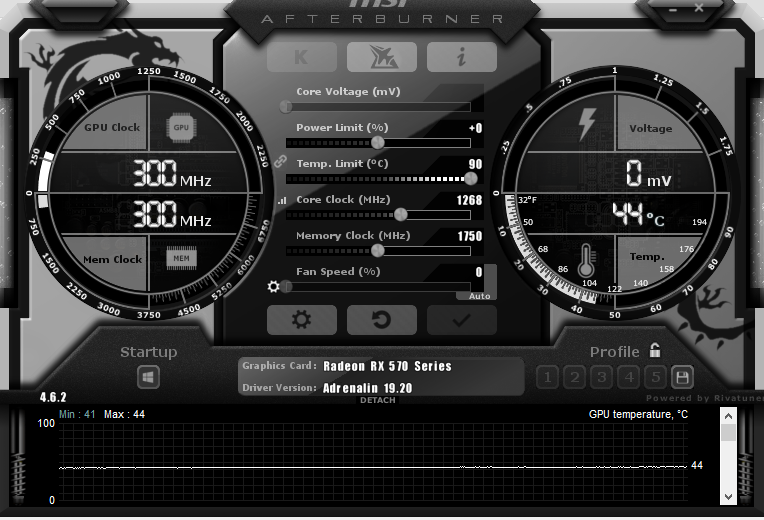Viewport: 764px width, 520px height.
Task: Click the graph scrollbar down arrow
Action: (729, 495)
